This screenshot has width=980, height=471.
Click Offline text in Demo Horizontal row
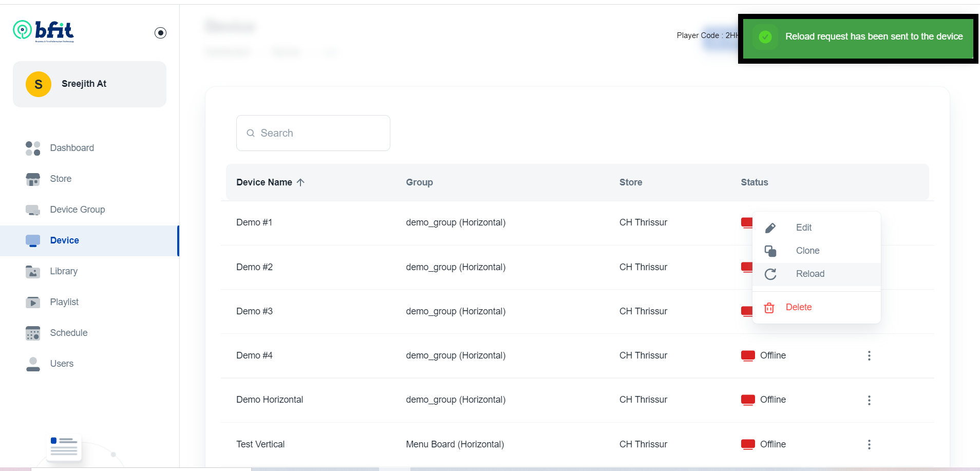[773, 400]
